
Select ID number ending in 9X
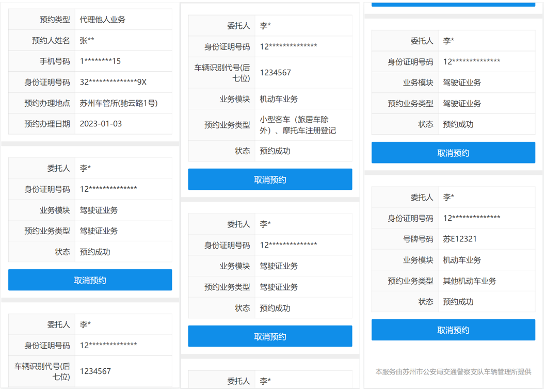pyautogui.click(x=113, y=82)
